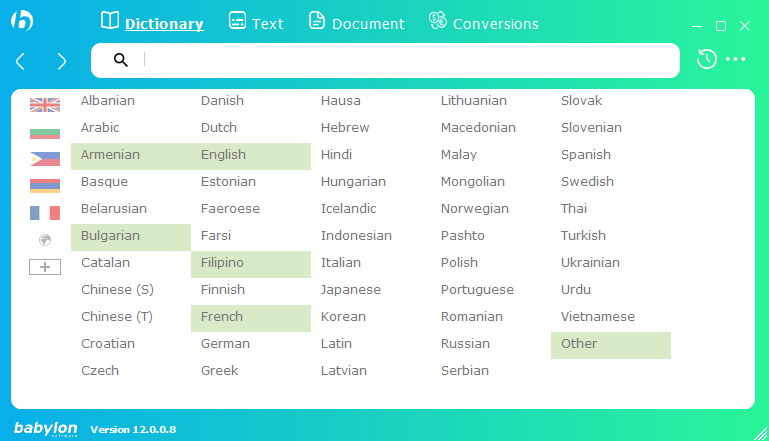
Task: Click the Dictionary book icon
Action: click(x=110, y=21)
